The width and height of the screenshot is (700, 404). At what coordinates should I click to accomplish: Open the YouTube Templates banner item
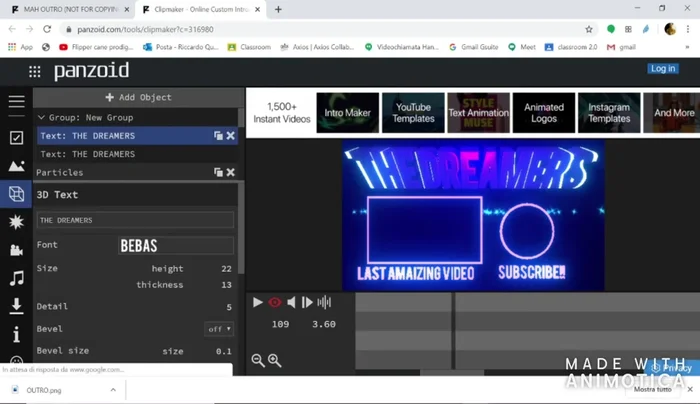[x=412, y=113]
